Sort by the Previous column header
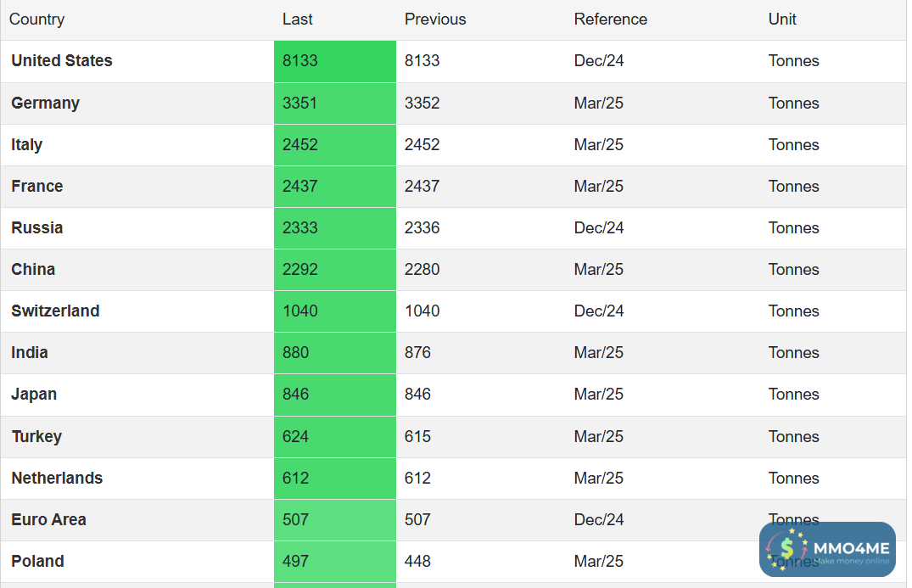The height and width of the screenshot is (588, 912). pyautogui.click(x=435, y=20)
